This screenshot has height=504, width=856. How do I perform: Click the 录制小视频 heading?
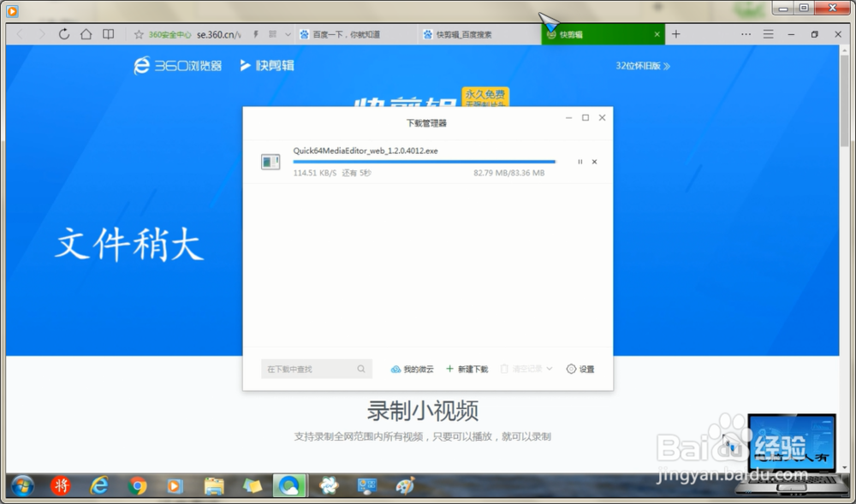[x=423, y=411]
